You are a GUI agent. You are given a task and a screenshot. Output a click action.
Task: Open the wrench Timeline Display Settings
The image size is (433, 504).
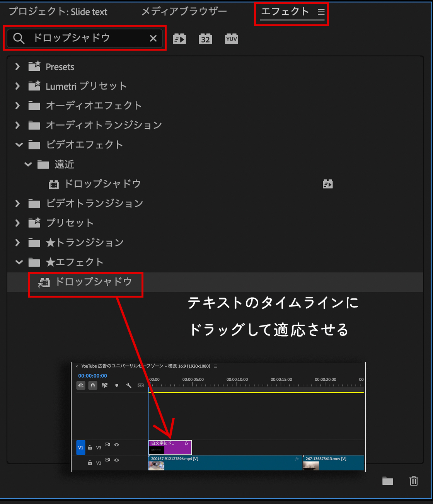click(129, 385)
